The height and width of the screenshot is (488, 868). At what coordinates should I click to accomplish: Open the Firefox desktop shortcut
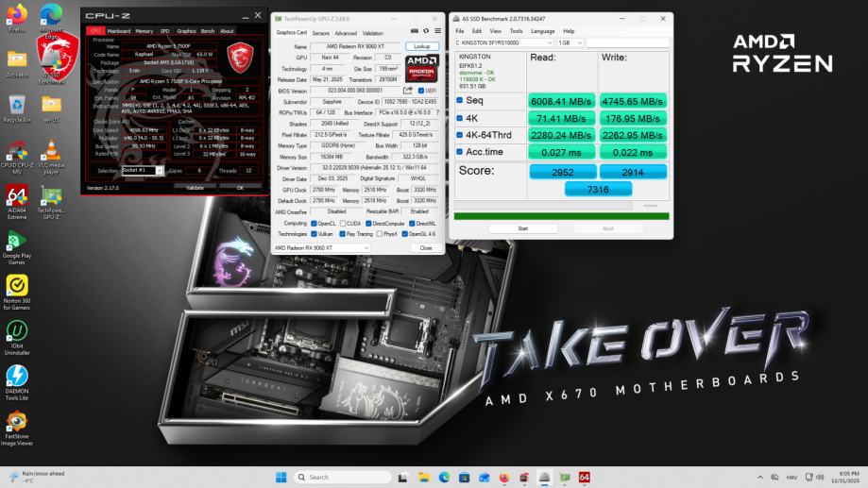(x=17, y=18)
